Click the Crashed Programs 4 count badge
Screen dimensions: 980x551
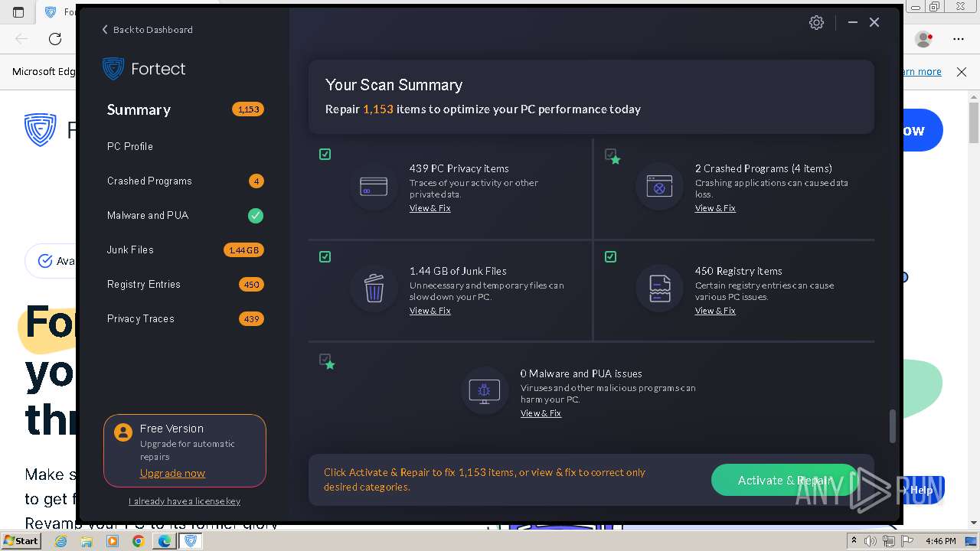coord(256,181)
